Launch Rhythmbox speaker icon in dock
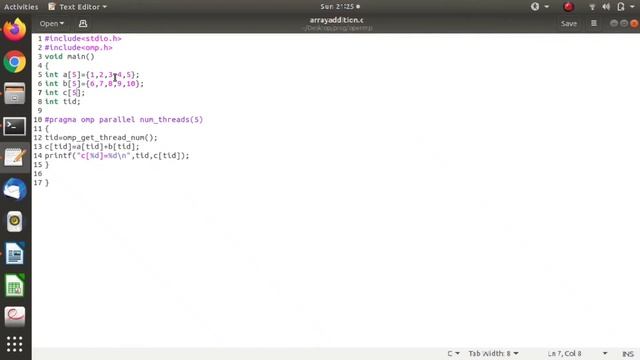 pos(15,221)
